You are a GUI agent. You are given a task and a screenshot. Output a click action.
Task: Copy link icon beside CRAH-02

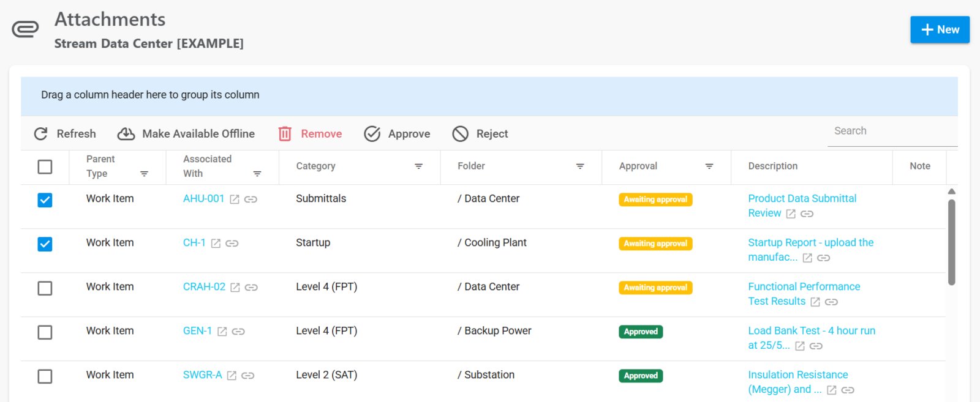click(252, 288)
